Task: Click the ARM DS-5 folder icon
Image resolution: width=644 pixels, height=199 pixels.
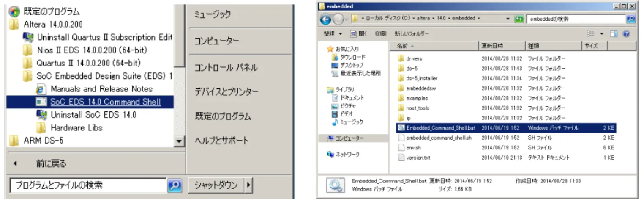Action: [14, 140]
